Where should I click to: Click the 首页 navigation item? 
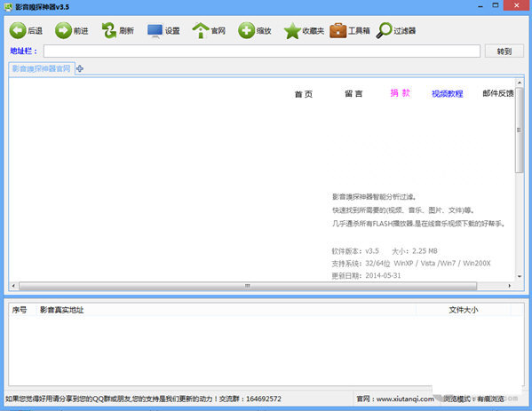pyautogui.click(x=304, y=94)
